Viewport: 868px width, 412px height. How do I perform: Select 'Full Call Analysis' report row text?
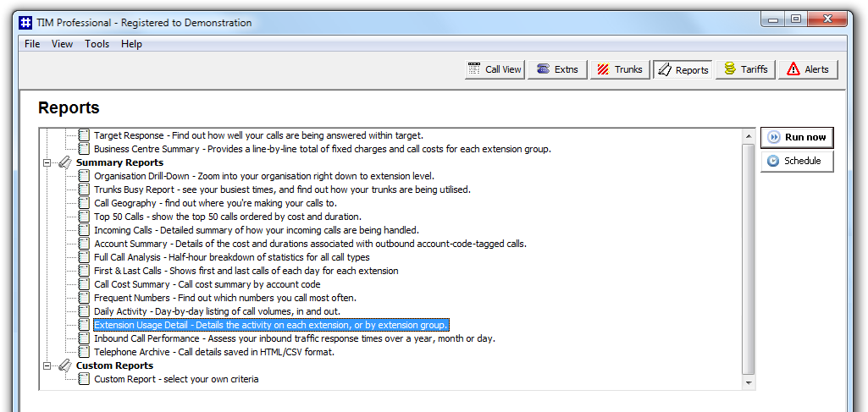point(231,257)
